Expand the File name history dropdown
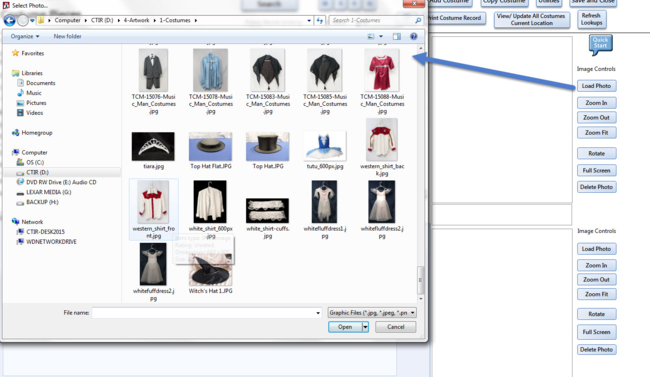This screenshot has height=377, width=650. (x=318, y=313)
